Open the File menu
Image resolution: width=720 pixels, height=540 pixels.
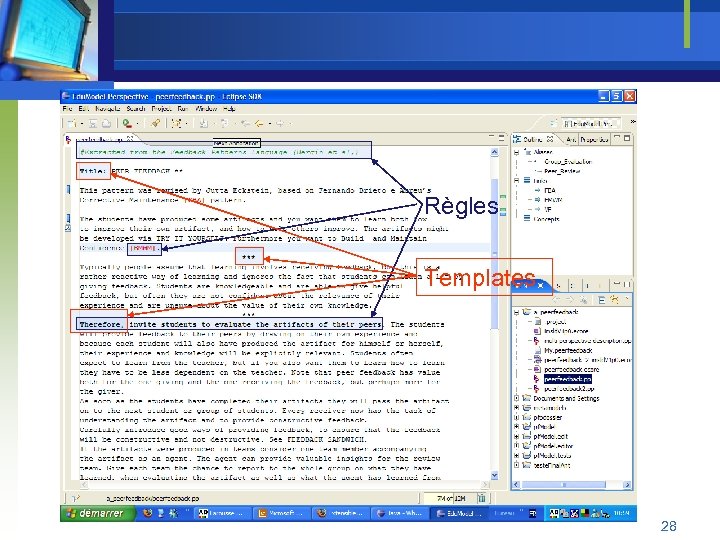click(x=68, y=109)
